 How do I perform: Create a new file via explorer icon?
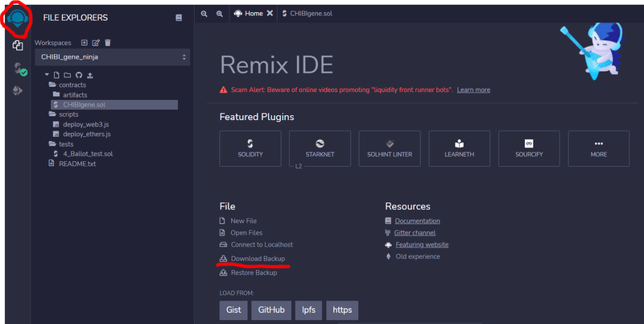56,75
